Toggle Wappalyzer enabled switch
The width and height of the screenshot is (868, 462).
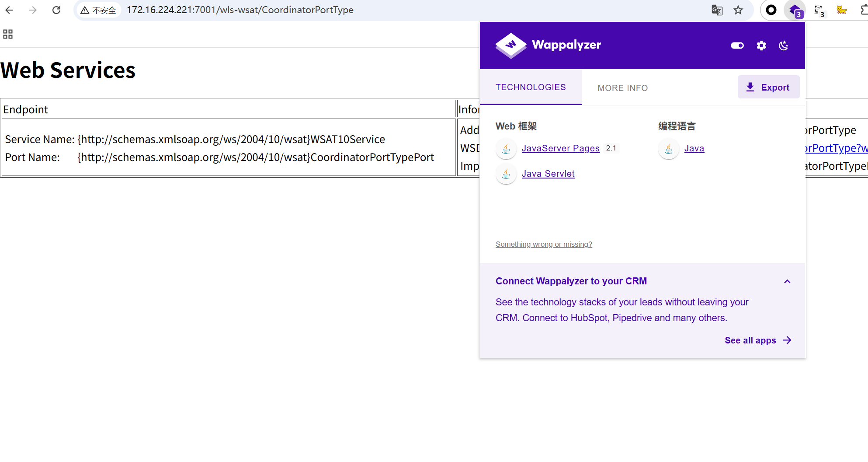pos(737,45)
